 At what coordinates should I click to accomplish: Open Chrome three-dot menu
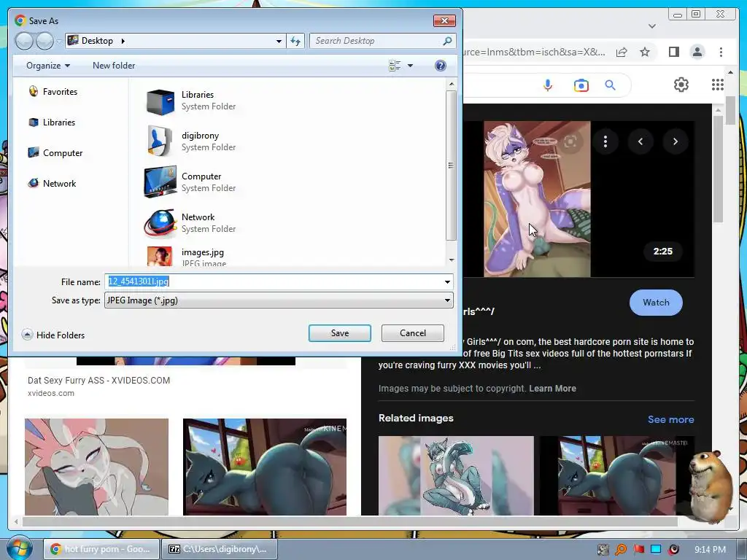coord(721,52)
